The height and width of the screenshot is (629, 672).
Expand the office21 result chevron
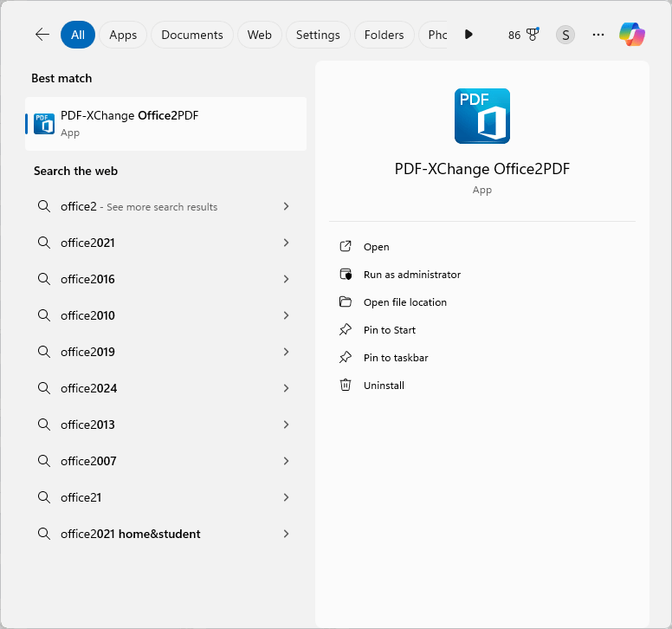287,497
